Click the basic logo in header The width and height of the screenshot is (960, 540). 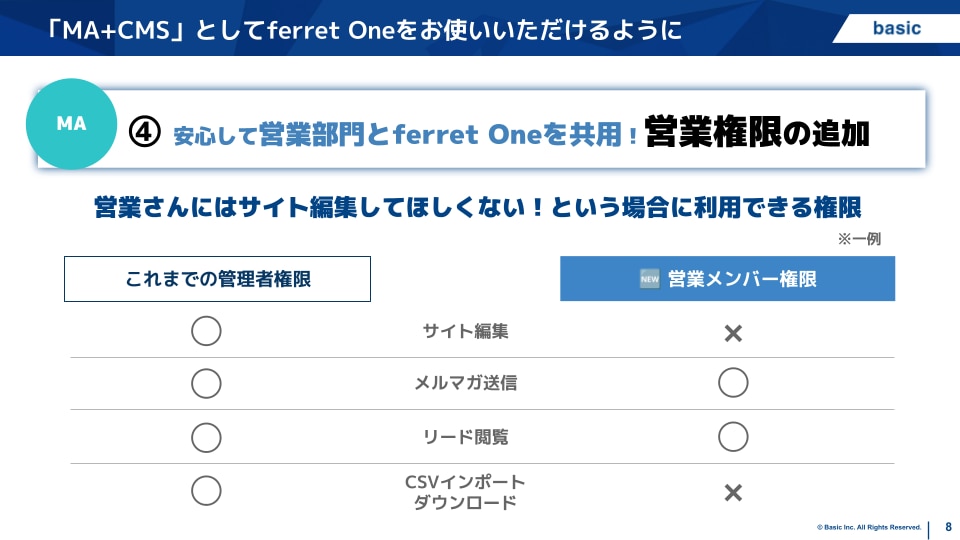click(896, 28)
